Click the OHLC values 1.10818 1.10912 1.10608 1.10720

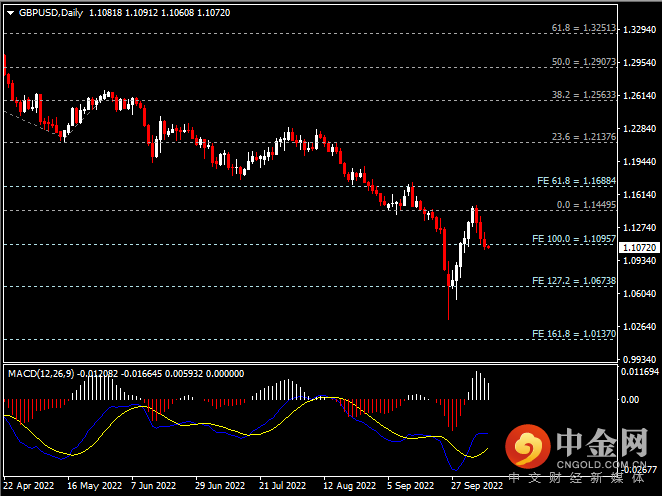click(160, 13)
